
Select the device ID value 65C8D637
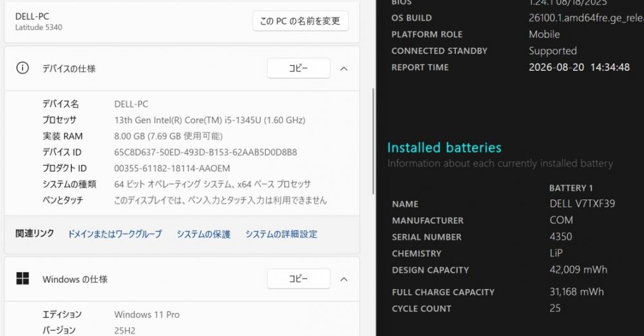205,152
